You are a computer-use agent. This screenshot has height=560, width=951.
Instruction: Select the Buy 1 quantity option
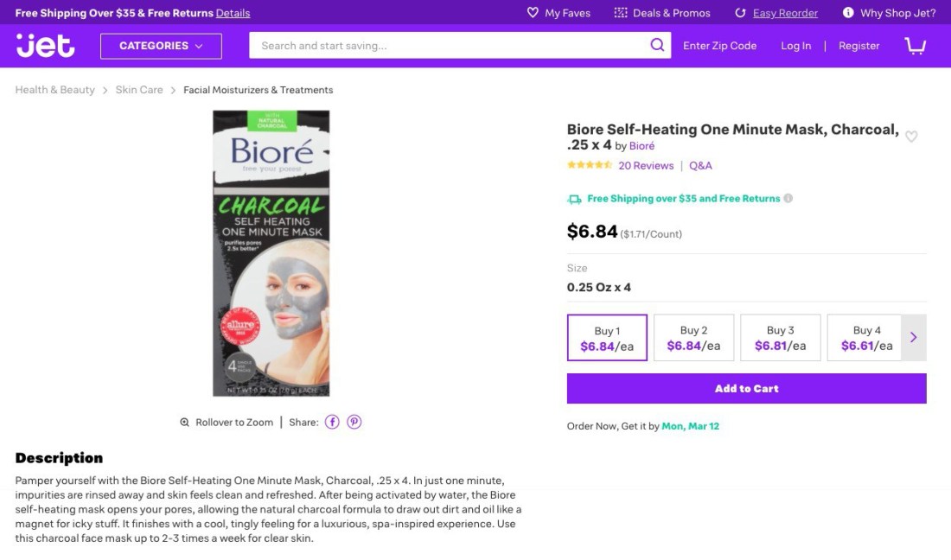pyautogui.click(x=607, y=337)
